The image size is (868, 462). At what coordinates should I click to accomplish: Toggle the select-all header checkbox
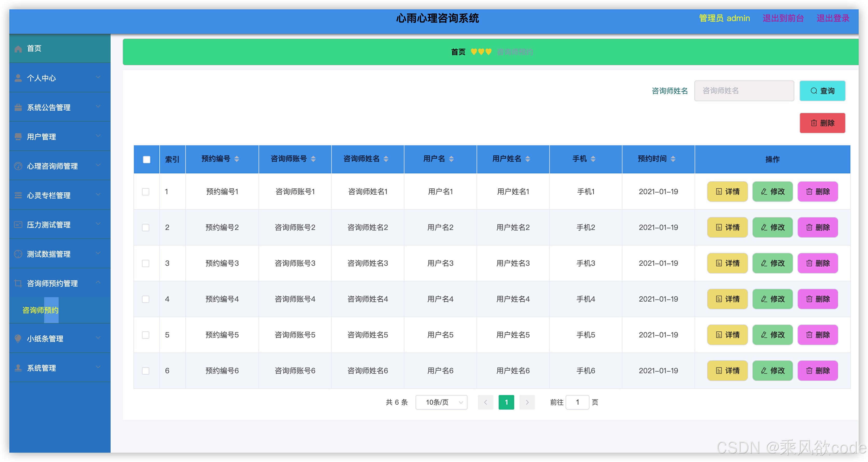147,159
